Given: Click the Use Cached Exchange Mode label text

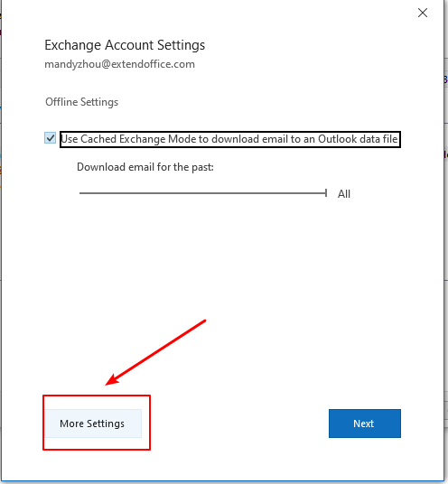Looking at the screenshot, I should pyautogui.click(x=229, y=139).
